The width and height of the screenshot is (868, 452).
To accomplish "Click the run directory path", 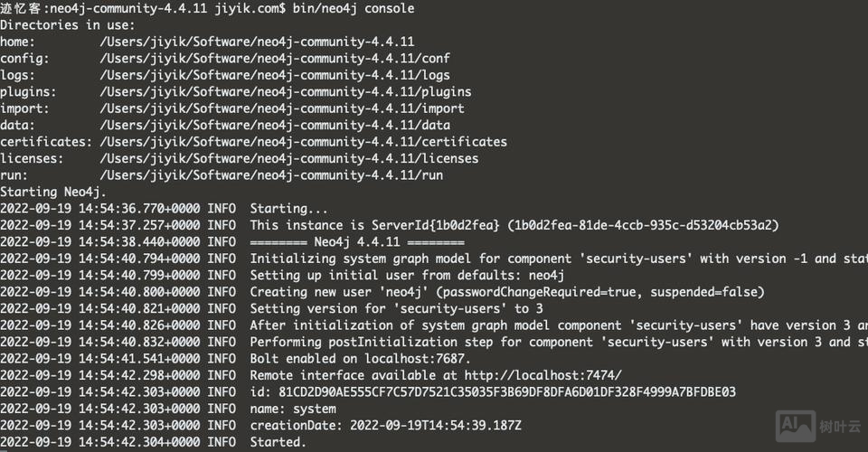I will click(x=271, y=175).
